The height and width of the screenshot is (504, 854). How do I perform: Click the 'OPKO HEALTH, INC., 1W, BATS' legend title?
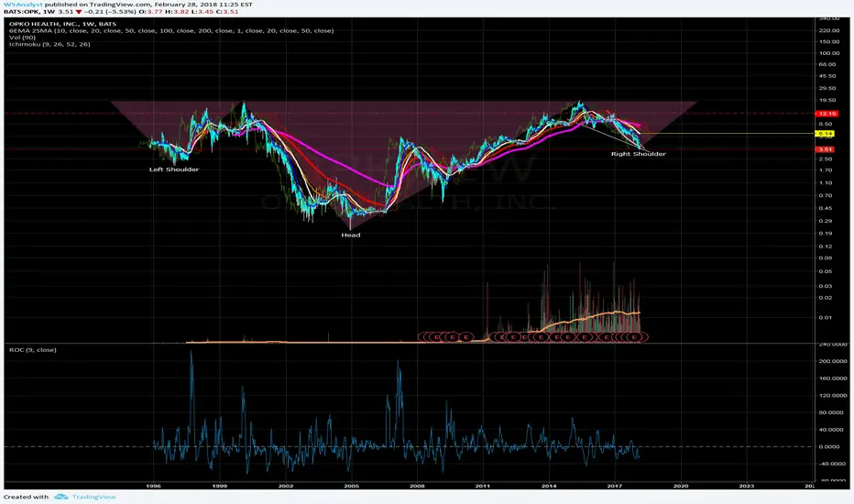[62, 24]
